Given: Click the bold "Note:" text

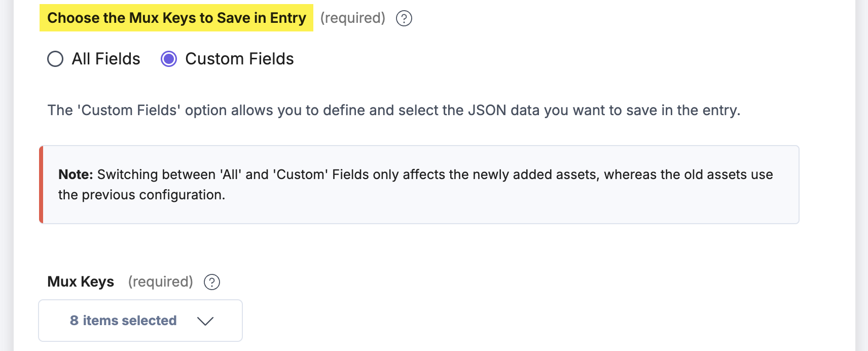Looking at the screenshot, I should point(76,174).
